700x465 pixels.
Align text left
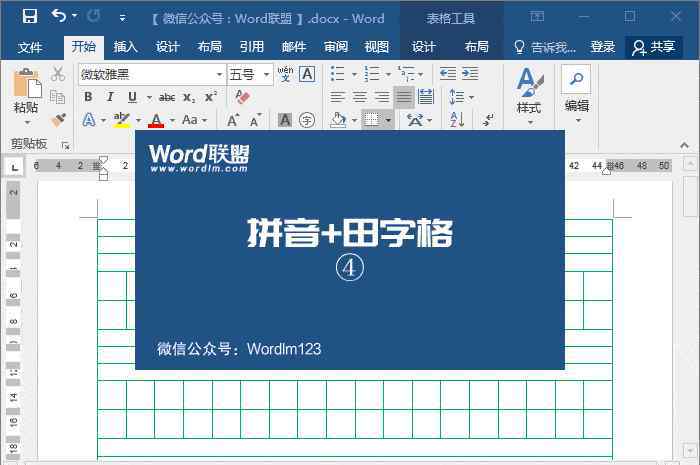click(338, 97)
